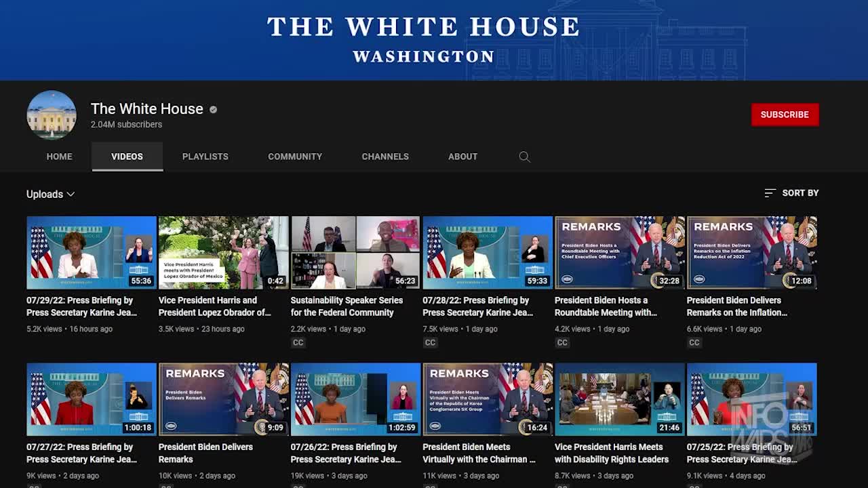Switch to the Playlists tab
The height and width of the screenshot is (488, 868).
coord(205,157)
